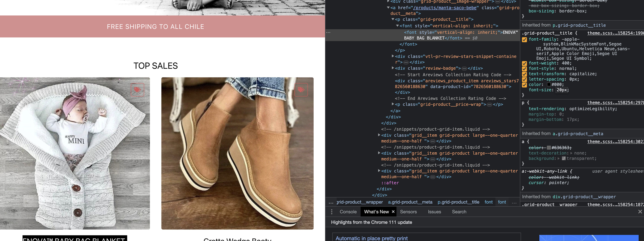
Task: Click sale tag icon on baby blanket image
Action: [137, 90]
